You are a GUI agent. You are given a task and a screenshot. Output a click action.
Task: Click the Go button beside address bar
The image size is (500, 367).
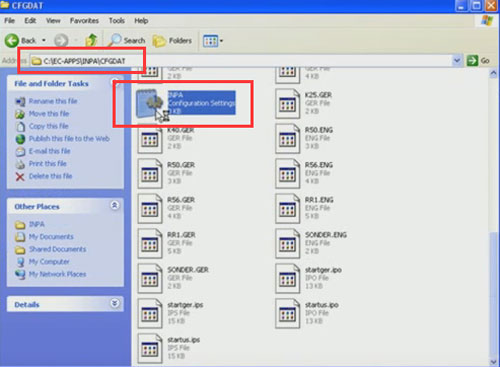[x=478, y=61]
